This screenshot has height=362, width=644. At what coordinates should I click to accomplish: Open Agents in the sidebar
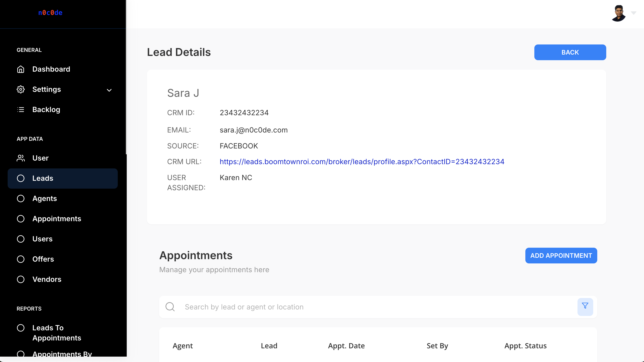tap(44, 199)
